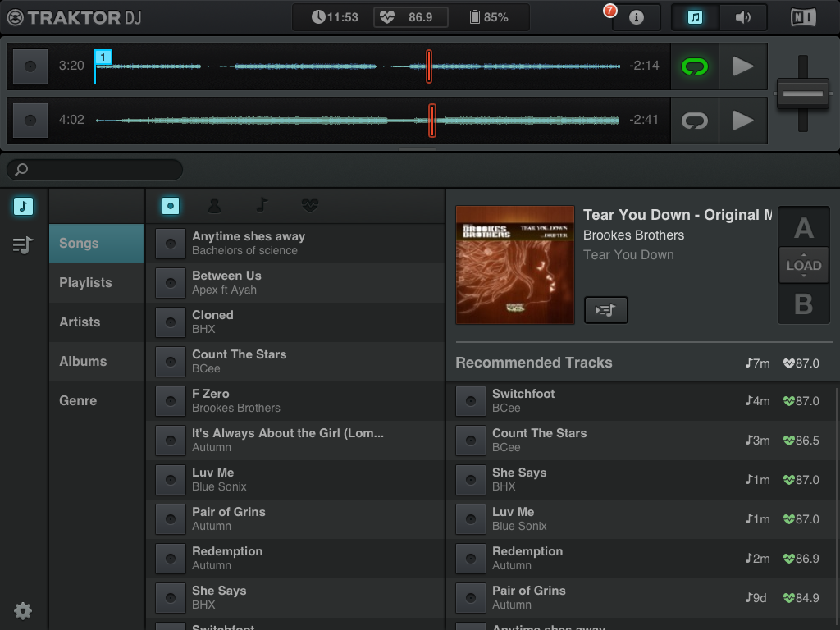Viewport: 840px width, 630px height.
Task: Load track to deck B
Action: coord(804,304)
